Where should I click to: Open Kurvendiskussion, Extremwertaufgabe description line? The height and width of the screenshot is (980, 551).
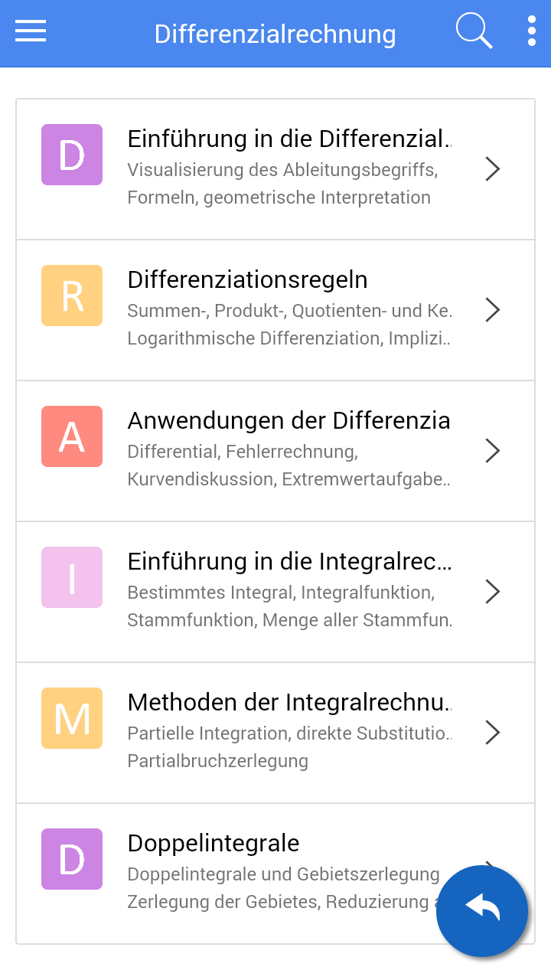pyautogui.click(x=289, y=480)
